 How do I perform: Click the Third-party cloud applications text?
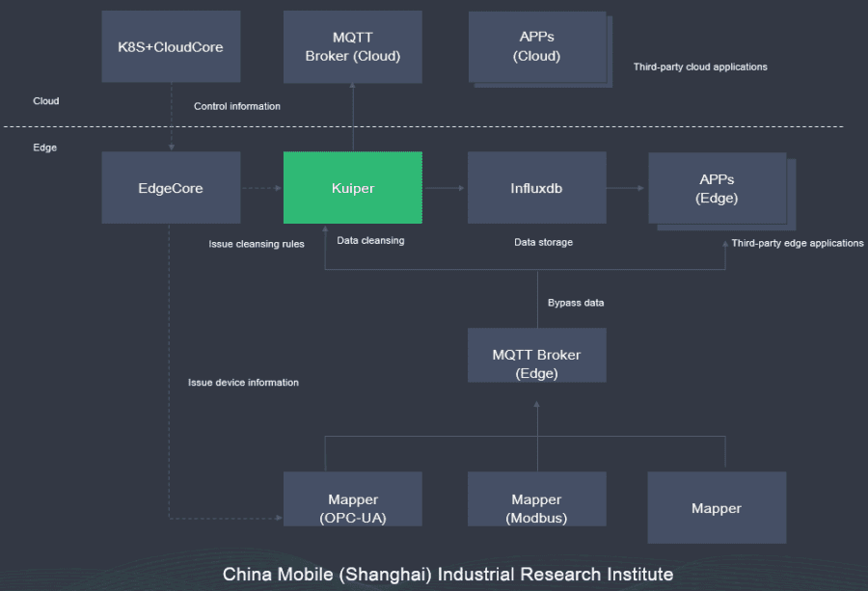[x=700, y=67]
